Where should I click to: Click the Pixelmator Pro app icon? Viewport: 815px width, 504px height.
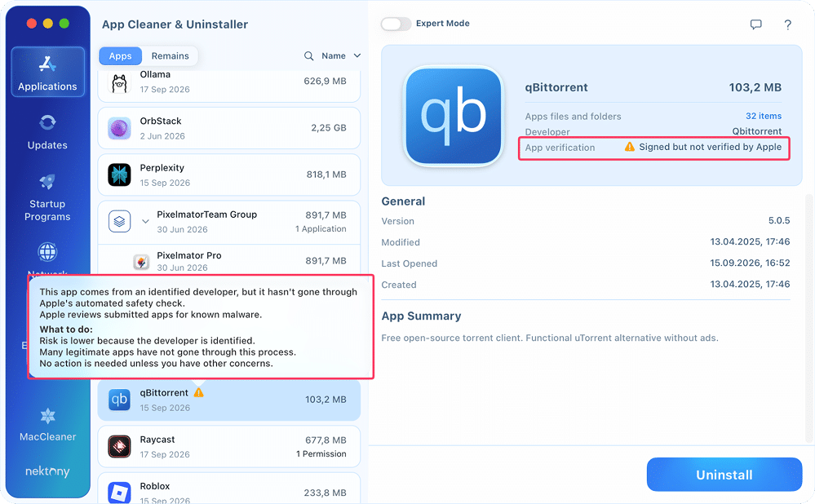[x=141, y=261]
